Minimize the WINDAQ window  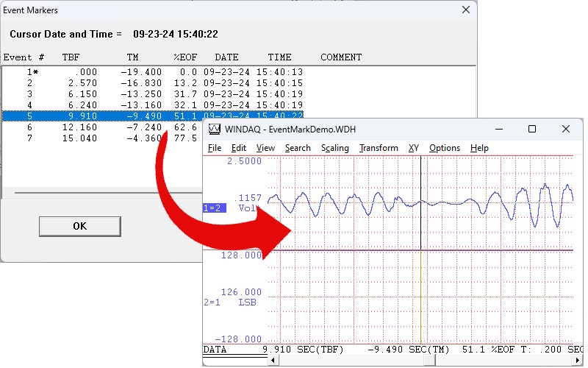click(499, 130)
